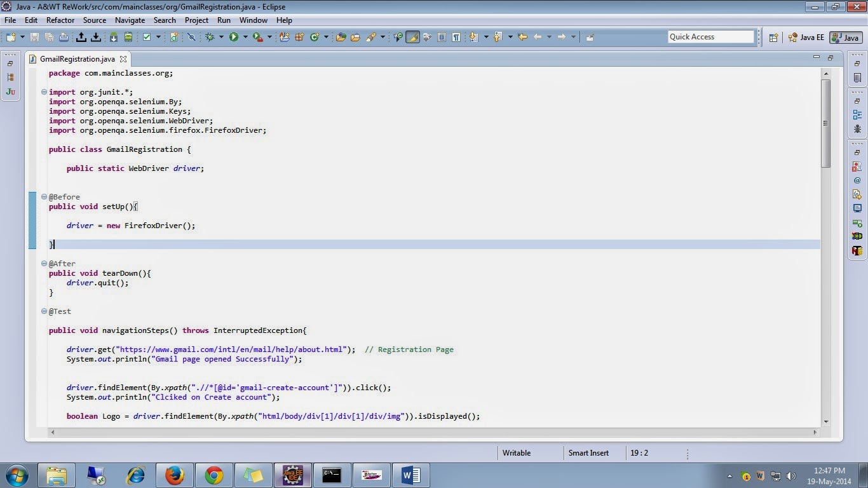Switch to the Java perspective

pyautogui.click(x=846, y=37)
